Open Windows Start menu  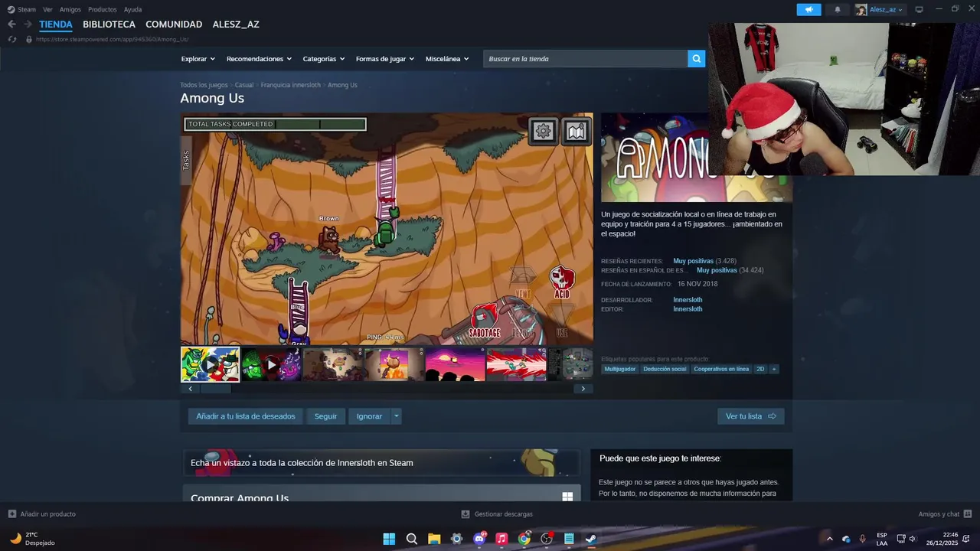[x=389, y=539]
